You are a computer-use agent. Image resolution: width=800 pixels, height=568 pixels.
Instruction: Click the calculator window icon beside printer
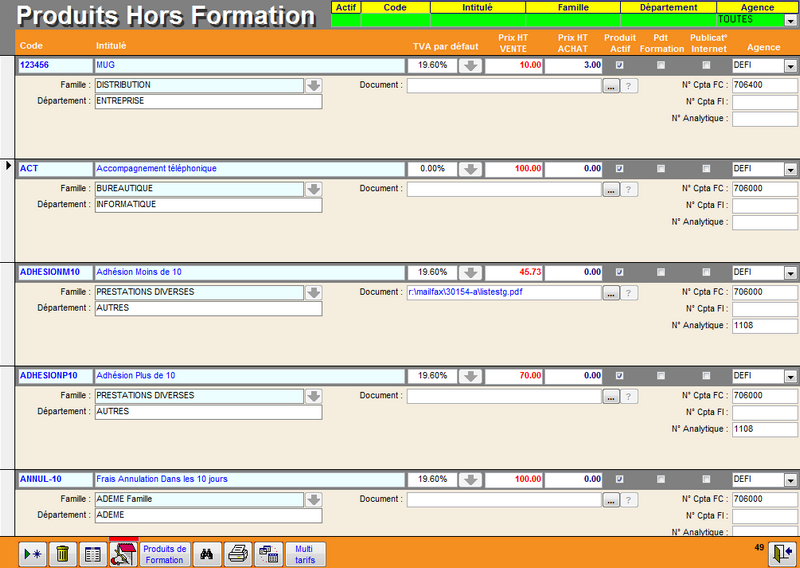click(268, 554)
